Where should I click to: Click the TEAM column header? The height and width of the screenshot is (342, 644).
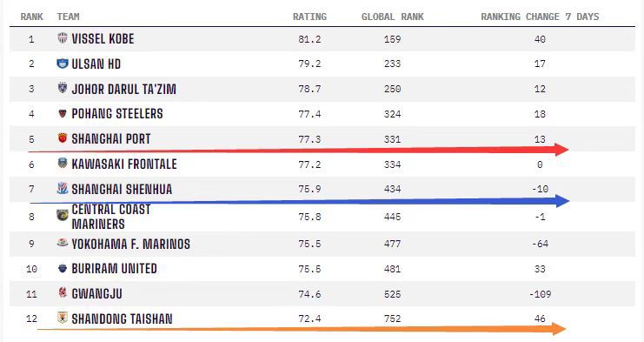pyautogui.click(x=68, y=17)
